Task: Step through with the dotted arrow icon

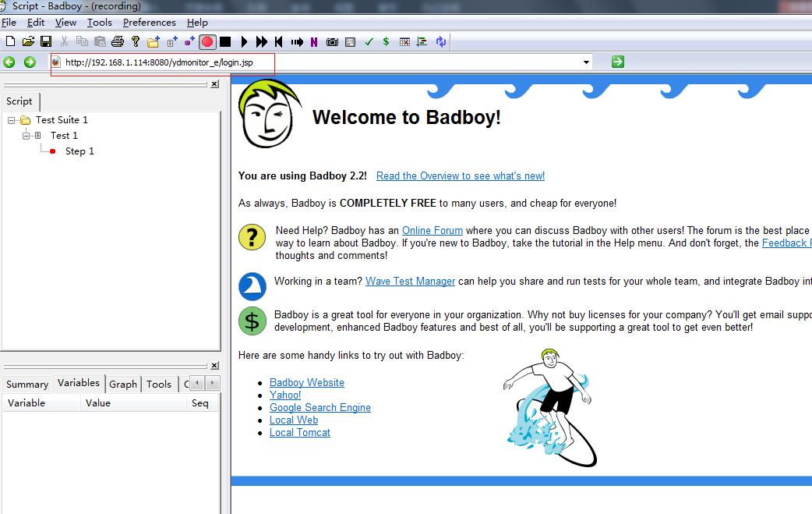Action: coord(297,41)
